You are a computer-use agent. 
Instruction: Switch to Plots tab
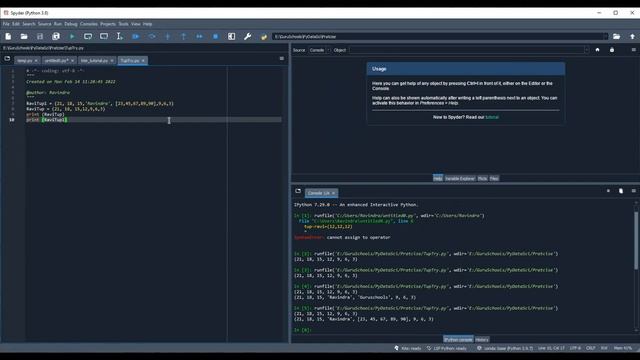coord(482,178)
